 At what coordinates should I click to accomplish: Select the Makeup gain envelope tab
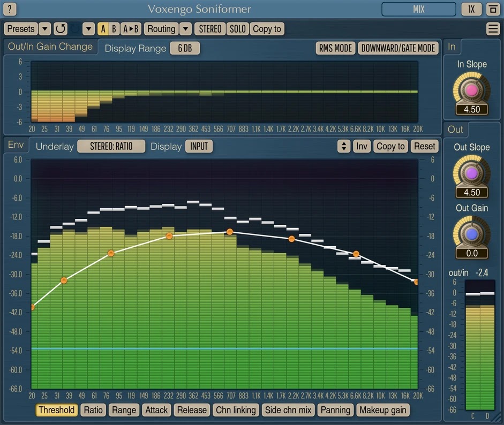pyautogui.click(x=383, y=410)
